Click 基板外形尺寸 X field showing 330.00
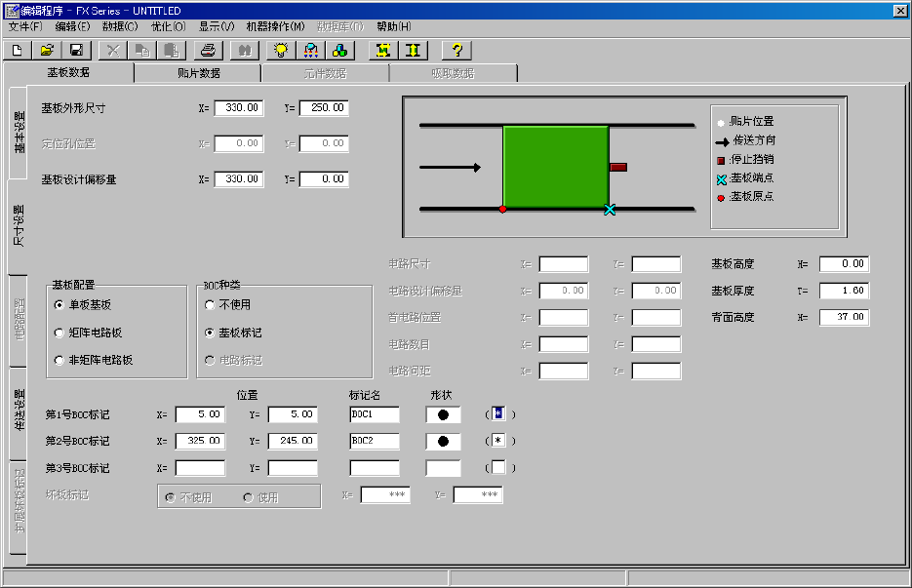Screen dimensions: 912x588 pos(239,108)
